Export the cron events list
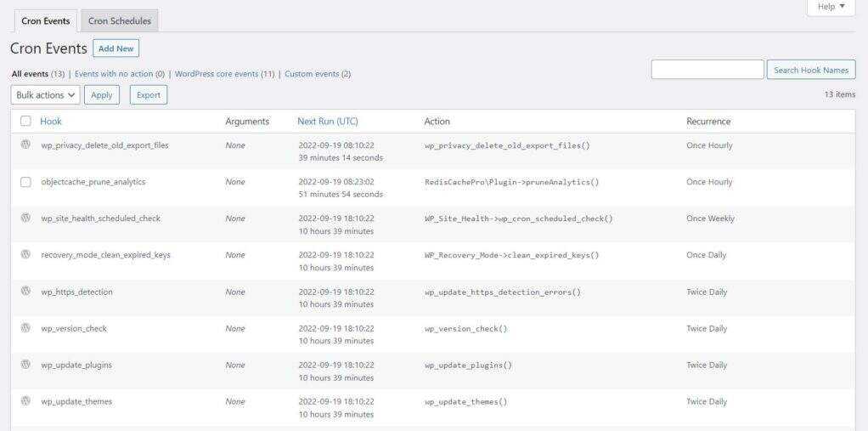Viewport: 868px width, 431px height. pos(149,95)
